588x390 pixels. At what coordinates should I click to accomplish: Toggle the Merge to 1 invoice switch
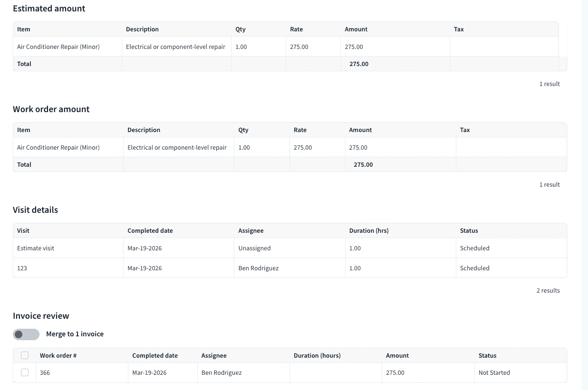coord(26,334)
